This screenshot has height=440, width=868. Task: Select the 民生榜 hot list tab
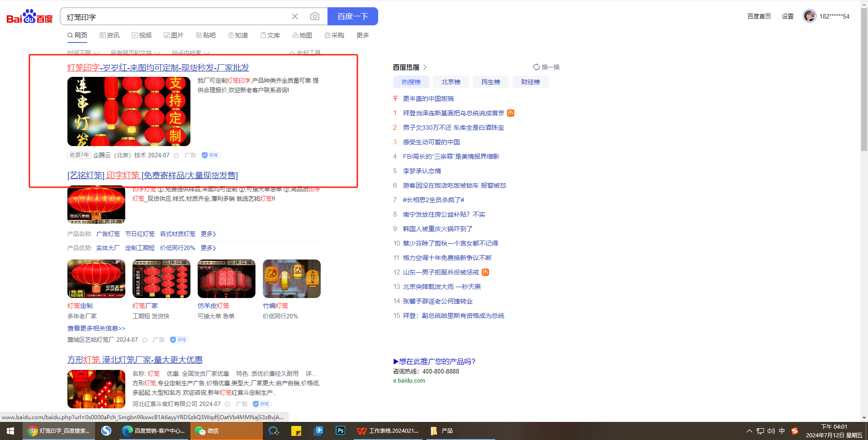click(x=491, y=82)
